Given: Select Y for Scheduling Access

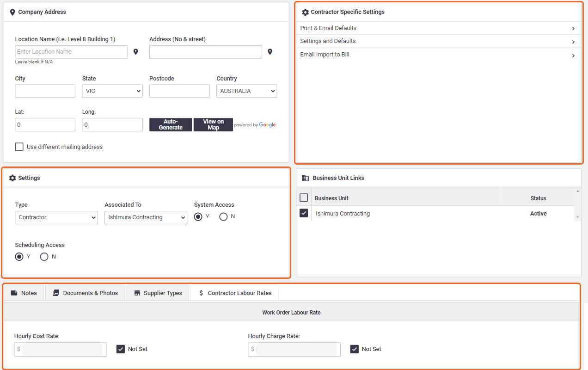Looking at the screenshot, I should [x=19, y=257].
